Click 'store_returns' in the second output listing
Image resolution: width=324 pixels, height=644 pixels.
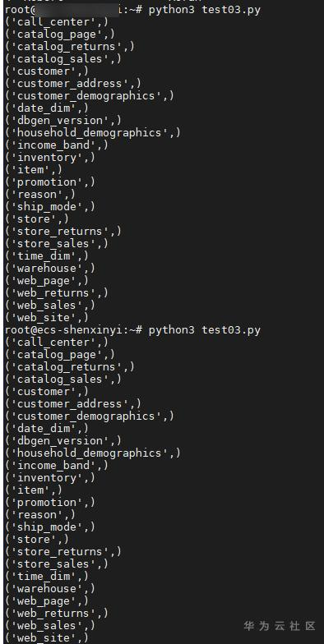(x=62, y=552)
